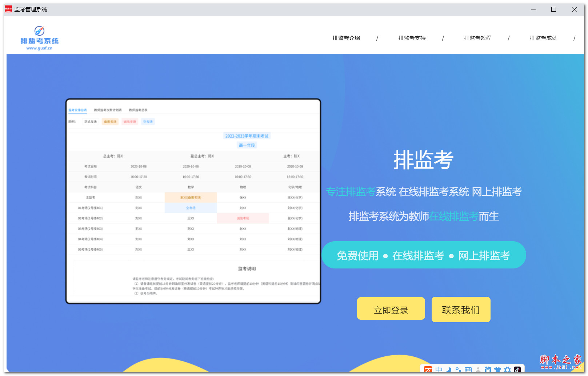Viewport: 588px width, 376px height.
Task: Open the soft keyboard icon
Action: [468, 369]
